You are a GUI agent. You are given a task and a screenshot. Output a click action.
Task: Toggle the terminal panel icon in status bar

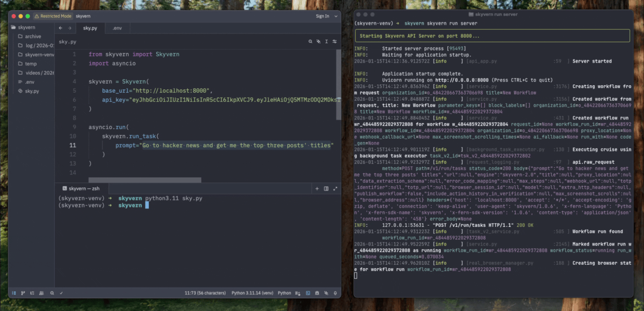pyautogui.click(x=308, y=293)
